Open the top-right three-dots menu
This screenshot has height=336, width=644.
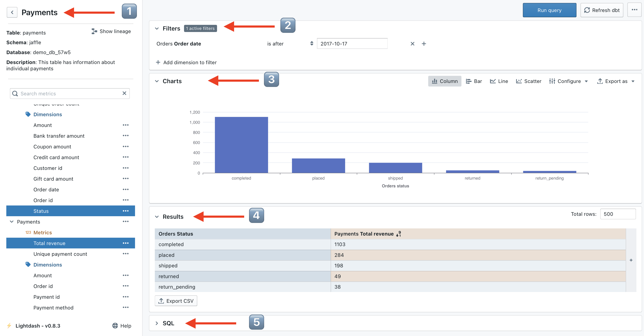point(634,10)
